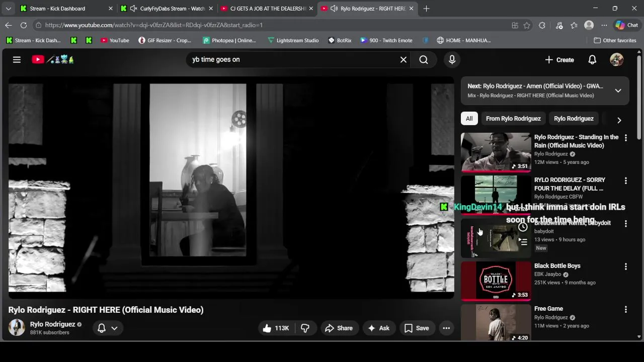The image size is (644, 362).
Task: Open account avatar menu
Action: point(616,59)
